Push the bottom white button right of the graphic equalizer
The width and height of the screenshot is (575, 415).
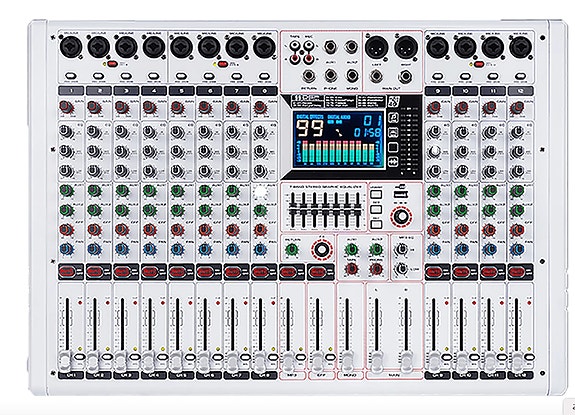click(376, 224)
